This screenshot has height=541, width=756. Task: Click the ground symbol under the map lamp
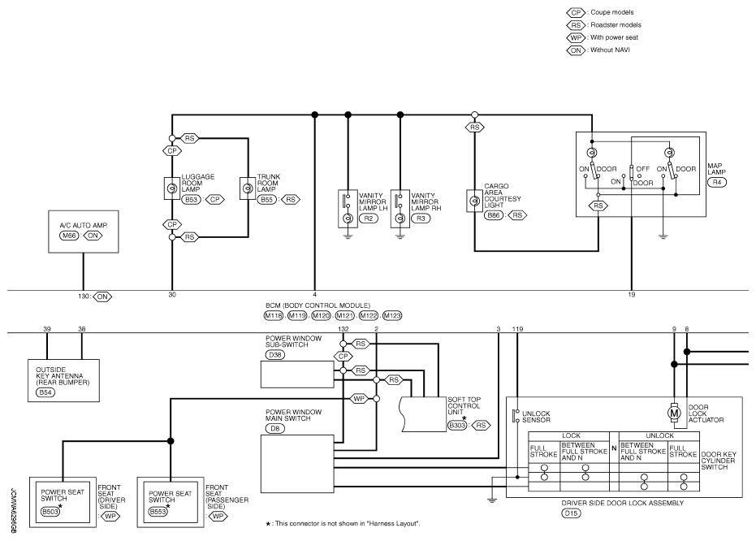point(663,237)
